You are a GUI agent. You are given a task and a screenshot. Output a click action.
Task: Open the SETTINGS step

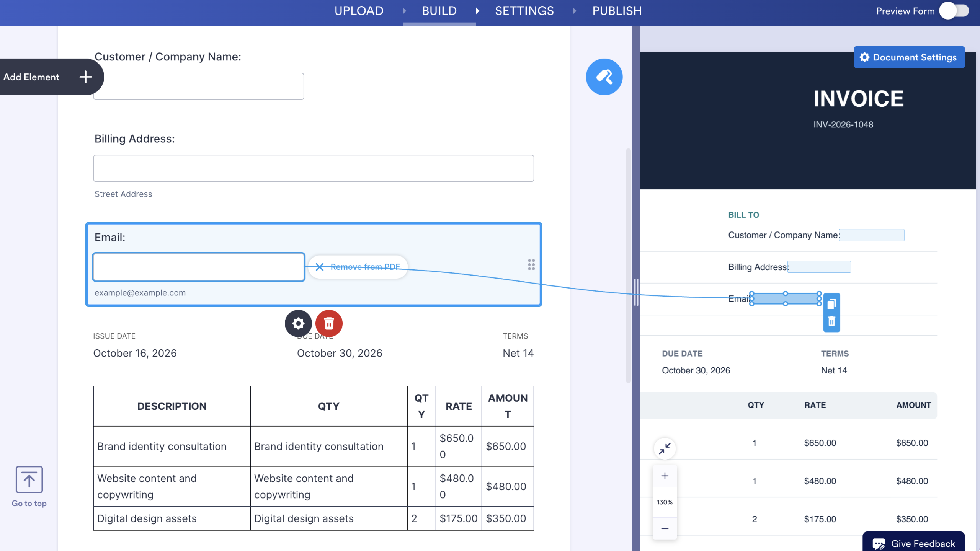coord(524,11)
